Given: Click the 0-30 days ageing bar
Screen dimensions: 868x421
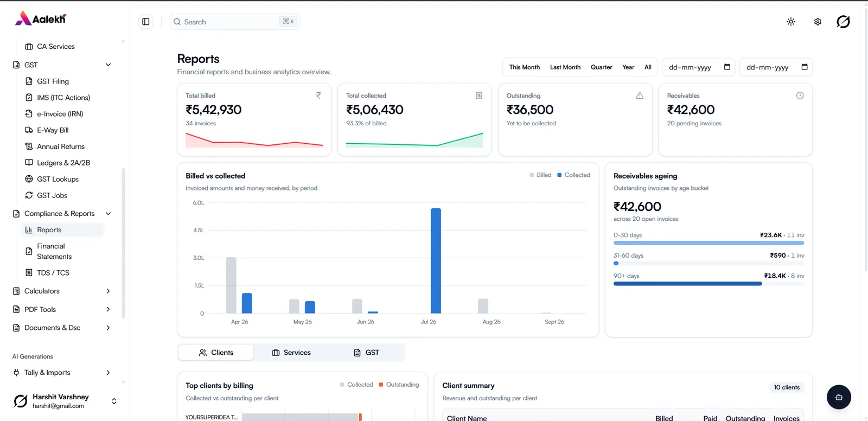Looking at the screenshot, I should (709, 243).
